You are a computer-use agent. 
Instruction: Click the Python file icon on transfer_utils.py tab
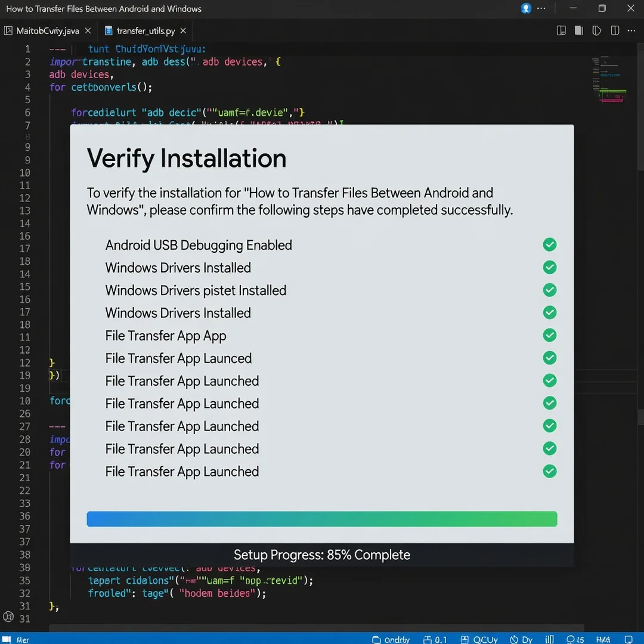pyautogui.click(x=109, y=31)
